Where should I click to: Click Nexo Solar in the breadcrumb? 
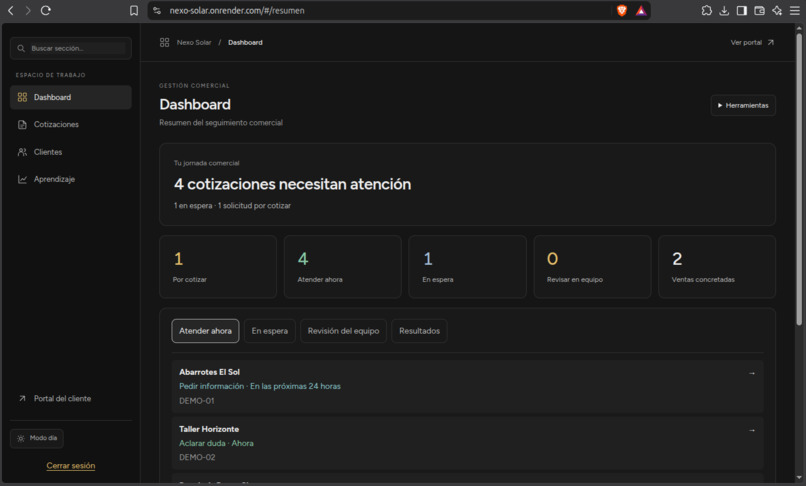(x=194, y=43)
